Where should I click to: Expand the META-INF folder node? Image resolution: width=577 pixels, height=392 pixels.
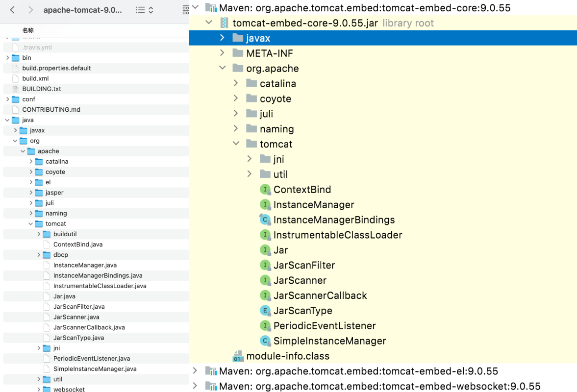coord(223,53)
